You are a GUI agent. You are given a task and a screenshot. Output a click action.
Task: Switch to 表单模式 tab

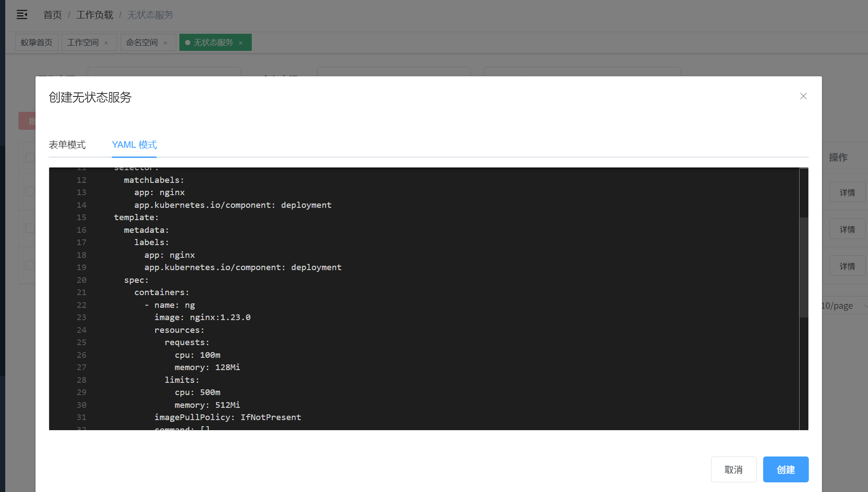[67, 145]
